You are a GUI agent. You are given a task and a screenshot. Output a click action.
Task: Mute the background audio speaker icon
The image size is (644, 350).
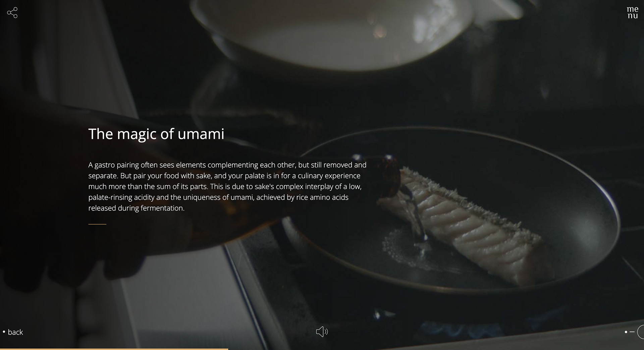(322, 332)
